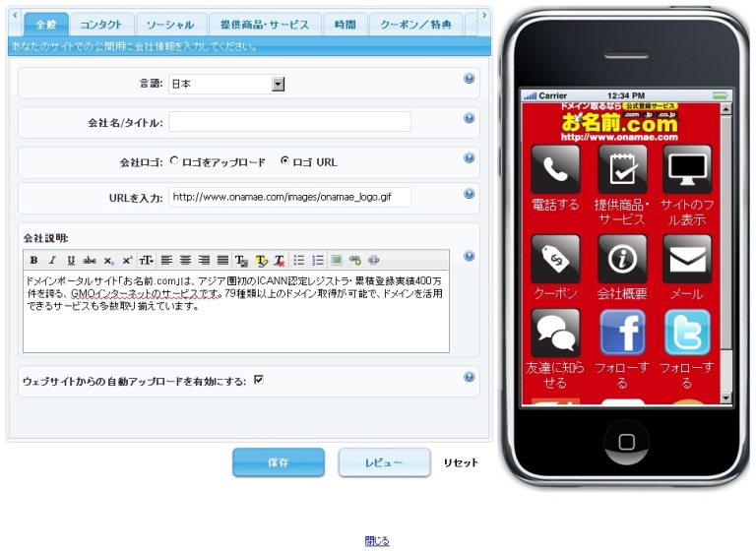Image resolution: width=756 pixels, height=551 pixels.
Task: Remove text formatting in the editor
Action: tap(280, 261)
